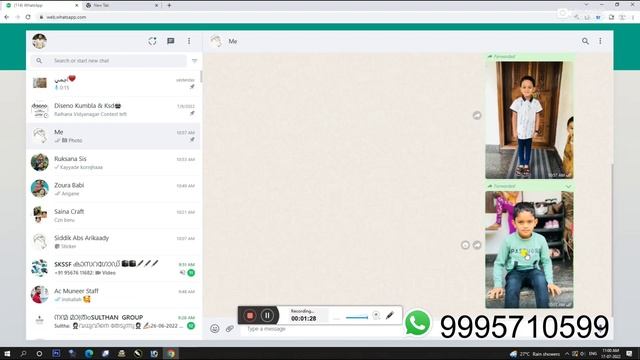Pause the screen recording
Viewport: 640px width, 360px height.
coord(267,316)
